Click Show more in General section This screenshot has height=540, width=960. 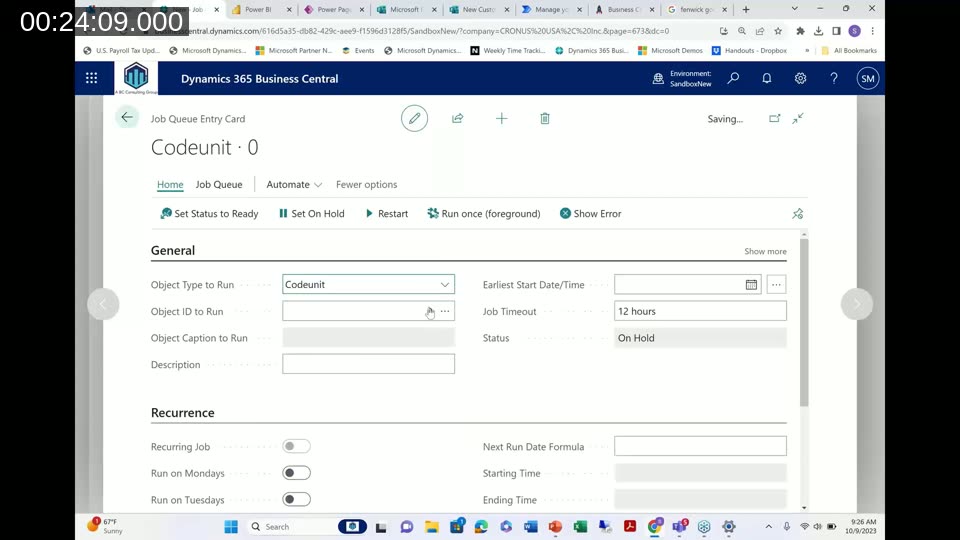point(765,251)
